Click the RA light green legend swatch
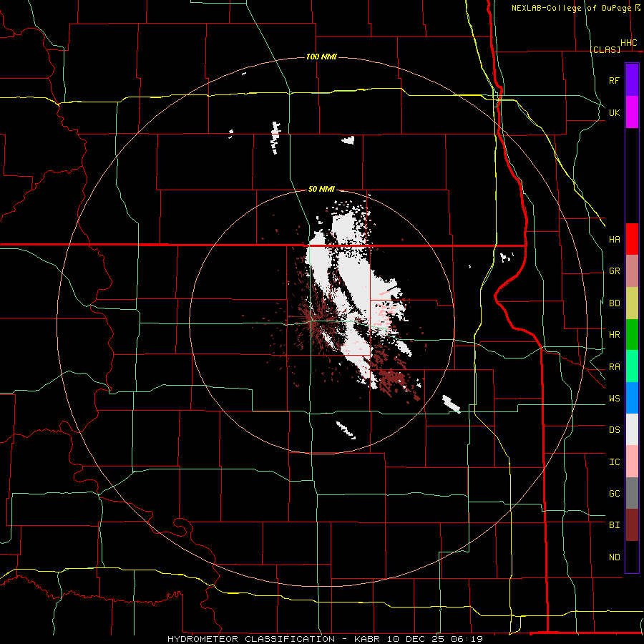Viewport: 644px width, 644px height. (632, 366)
